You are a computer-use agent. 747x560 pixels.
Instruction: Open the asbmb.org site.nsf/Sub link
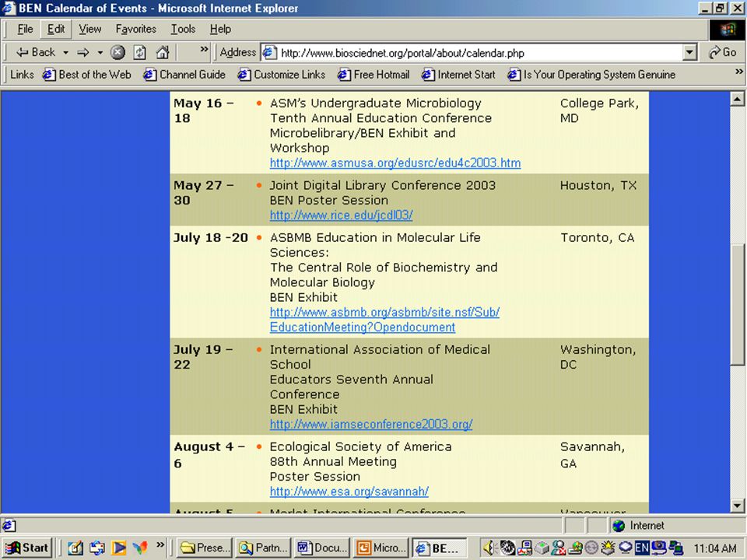pyautogui.click(x=384, y=320)
